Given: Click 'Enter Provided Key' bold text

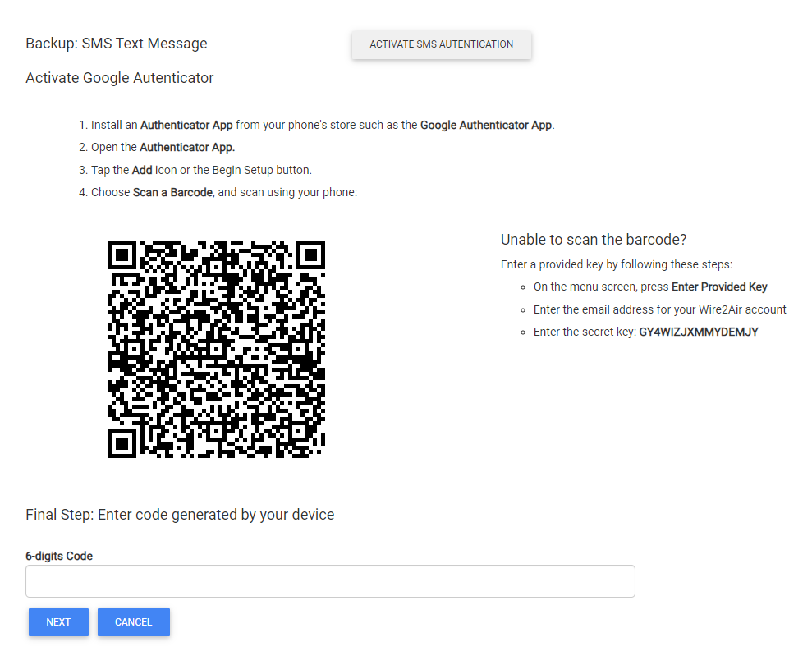Looking at the screenshot, I should [719, 287].
